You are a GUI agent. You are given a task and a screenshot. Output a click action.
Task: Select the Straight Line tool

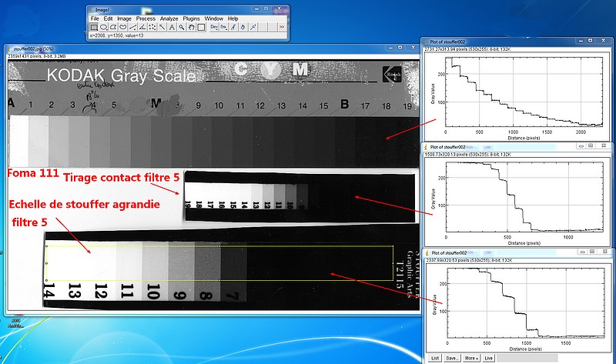132,27
